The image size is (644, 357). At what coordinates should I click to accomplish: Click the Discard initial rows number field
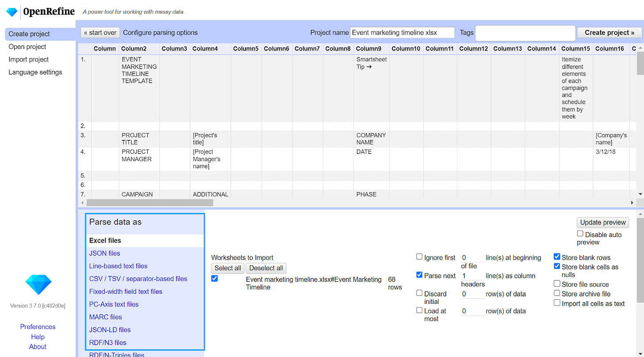472,294
